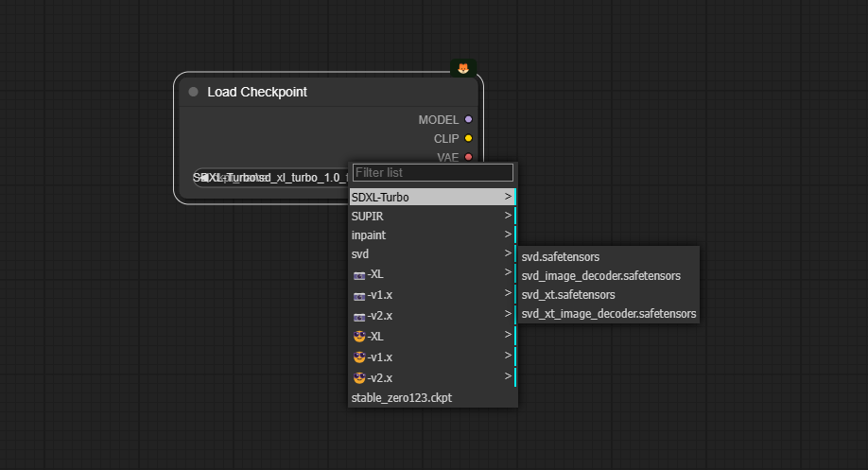Image resolution: width=868 pixels, height=470 pixels.
Task: Click the yellow CLIP output port
Action: pyautogui.click(x=468, y=138)
